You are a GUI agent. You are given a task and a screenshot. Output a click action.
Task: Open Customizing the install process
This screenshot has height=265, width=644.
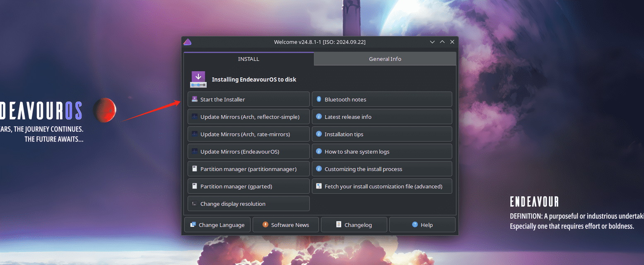(382, 169)
